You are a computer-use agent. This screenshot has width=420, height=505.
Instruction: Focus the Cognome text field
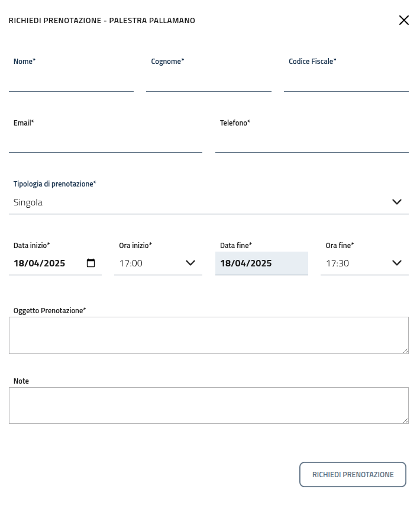tap(208, 82)
